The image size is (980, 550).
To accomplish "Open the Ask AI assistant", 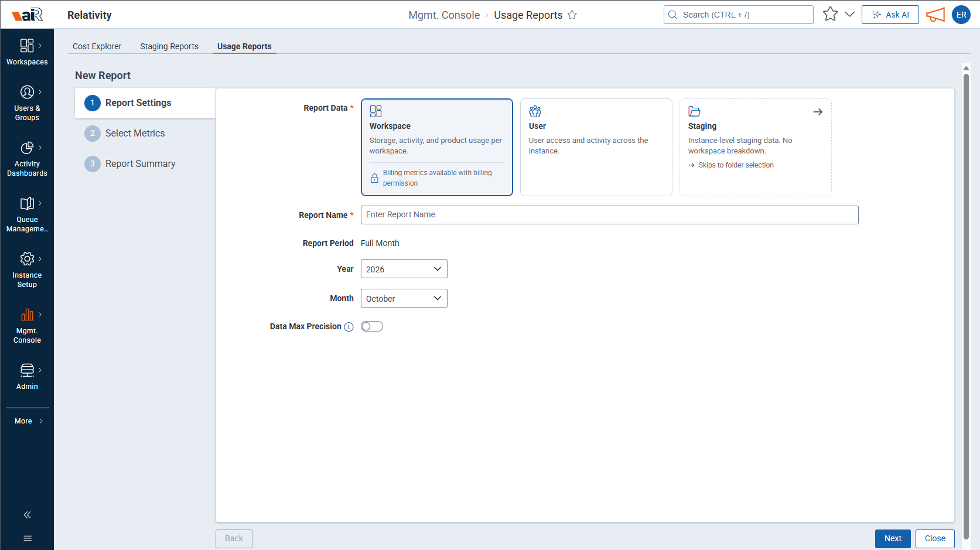I will [x=890, y=15].
